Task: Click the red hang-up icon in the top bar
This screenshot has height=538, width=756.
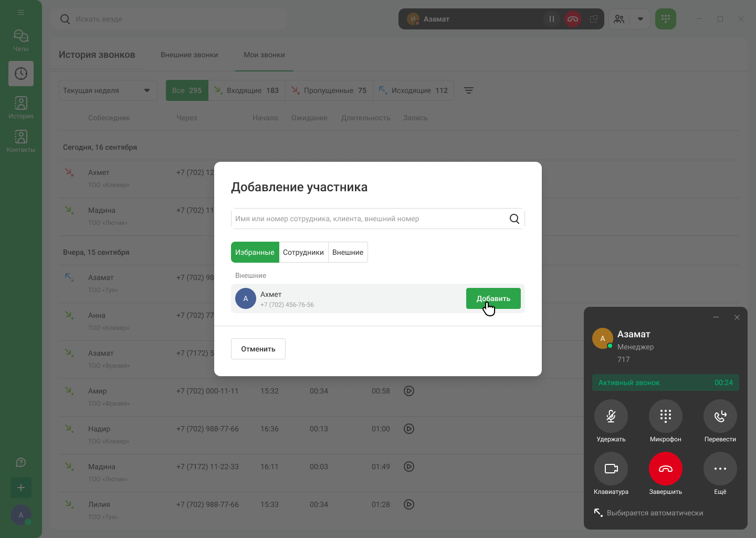Action: point(573,19)
